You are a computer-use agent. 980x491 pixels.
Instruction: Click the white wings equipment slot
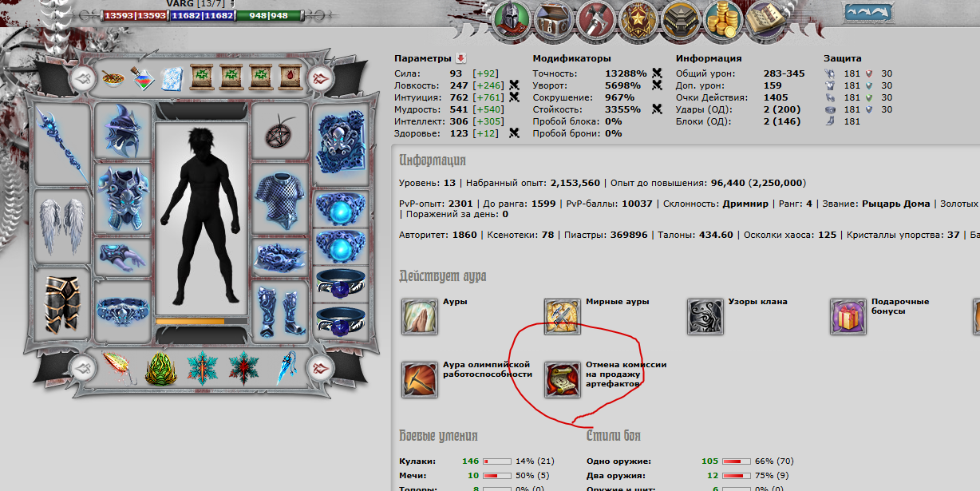tap(62, 227)
